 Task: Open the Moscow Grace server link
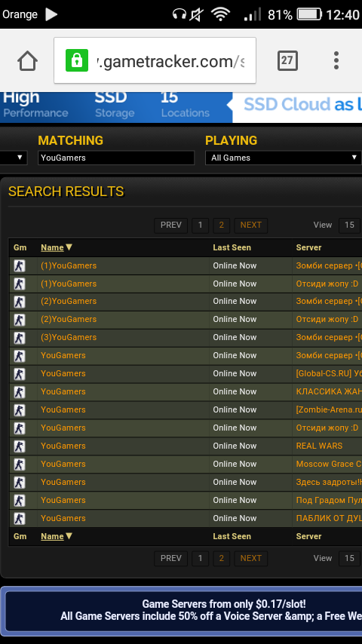coord(329,464)
